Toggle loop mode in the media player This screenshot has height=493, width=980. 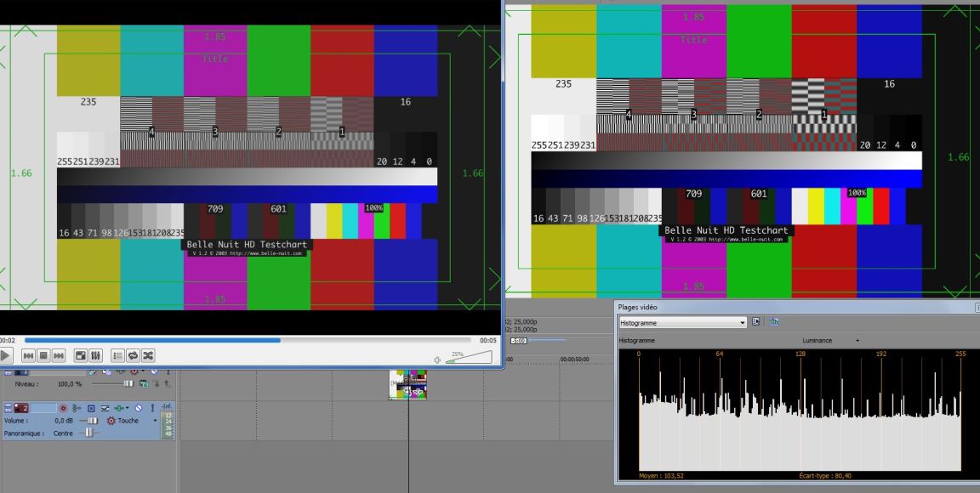click(133, 355)
